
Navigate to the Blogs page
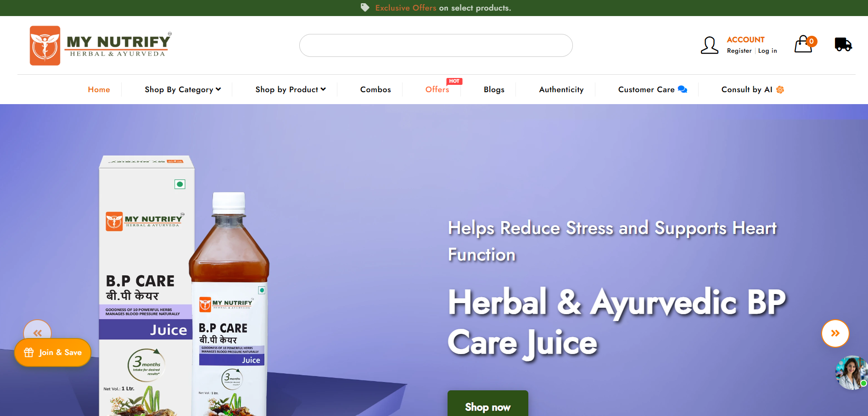[494, 89]
